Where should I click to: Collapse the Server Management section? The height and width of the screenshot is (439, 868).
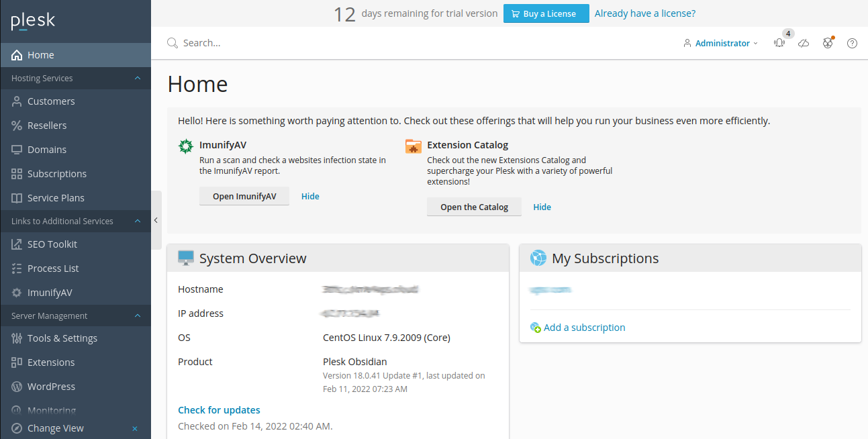tap(138, 315)
